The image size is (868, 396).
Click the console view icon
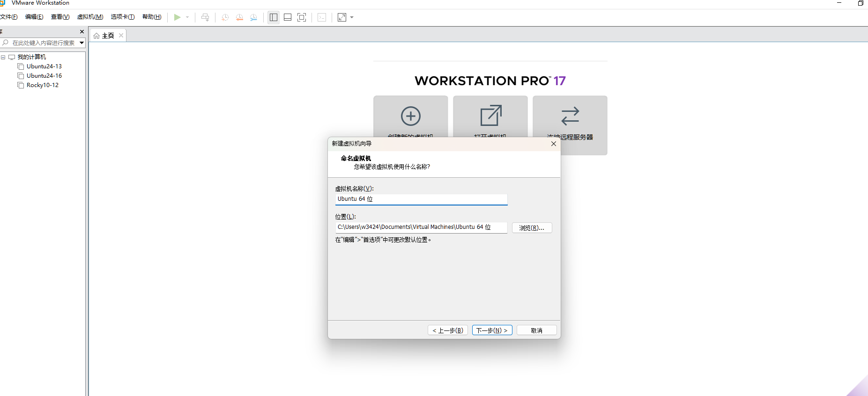[322, 17]
